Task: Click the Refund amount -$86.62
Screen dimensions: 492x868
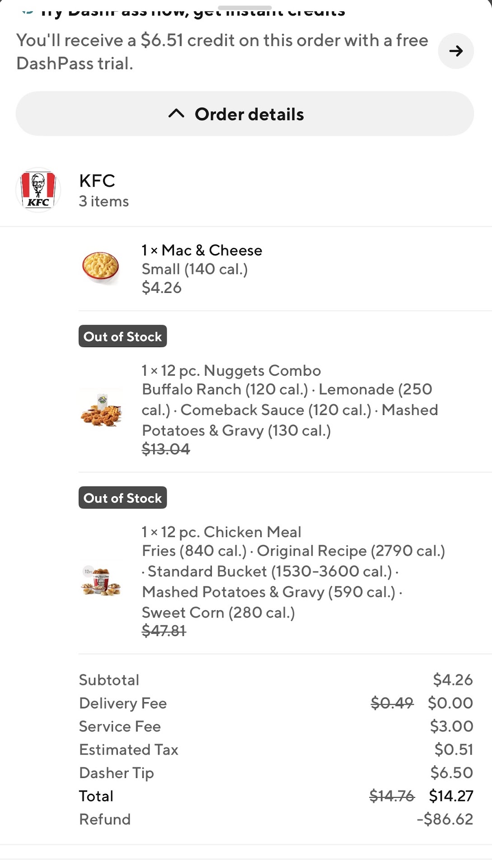Action: (445, 819)
